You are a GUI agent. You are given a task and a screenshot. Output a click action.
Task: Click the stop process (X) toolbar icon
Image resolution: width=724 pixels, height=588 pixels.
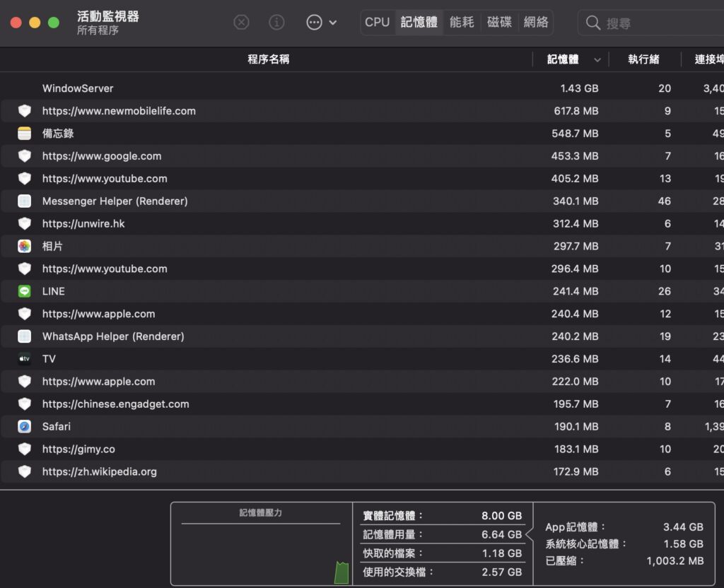pyautogui.click(x=241, y=22)
